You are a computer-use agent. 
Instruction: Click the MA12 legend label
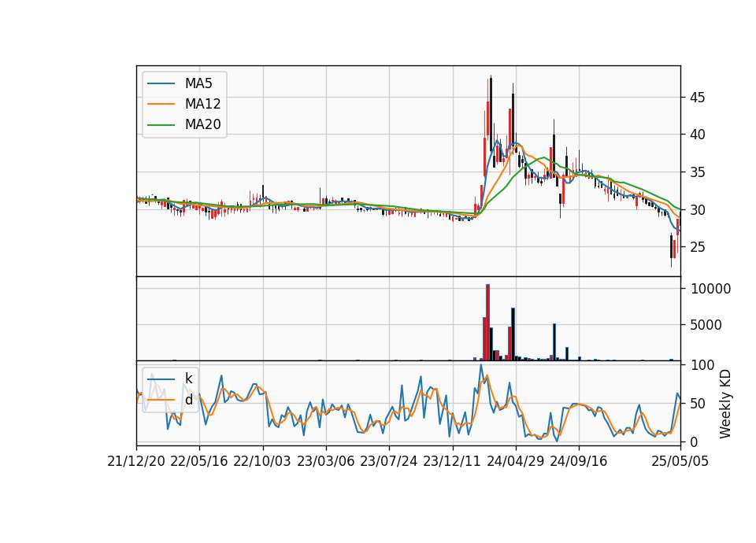(203, 104)
